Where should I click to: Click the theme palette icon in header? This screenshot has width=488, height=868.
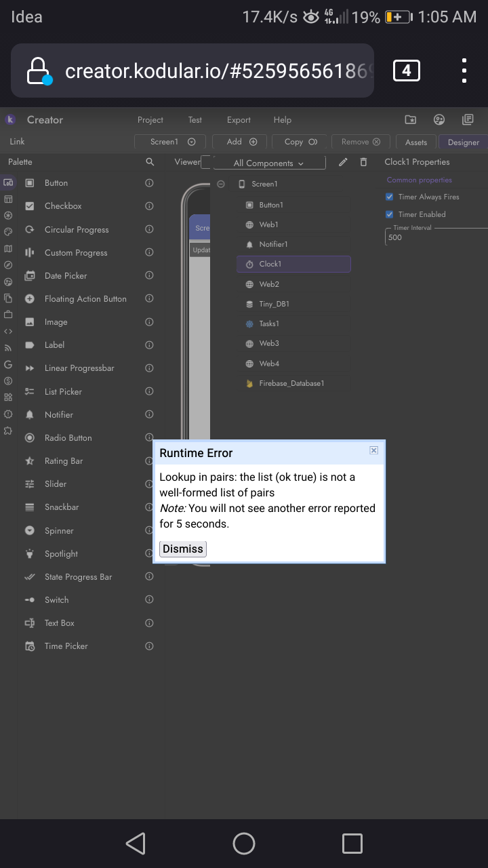[439, 120]
